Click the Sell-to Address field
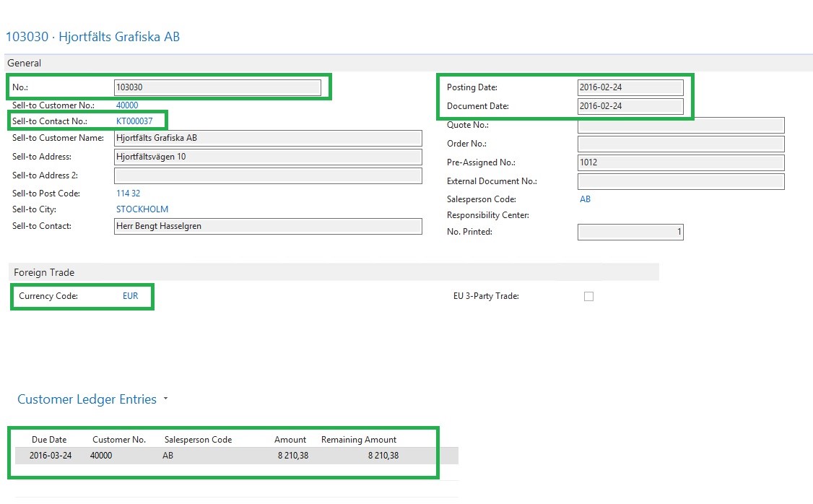Screen dimensions: 813x504 [x=267, y=157]
